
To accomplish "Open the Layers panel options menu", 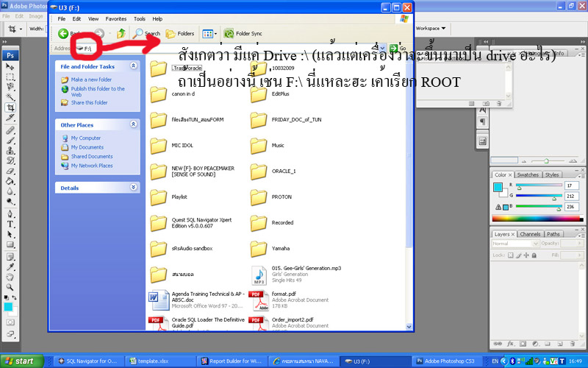I will (x=580, y=235).
